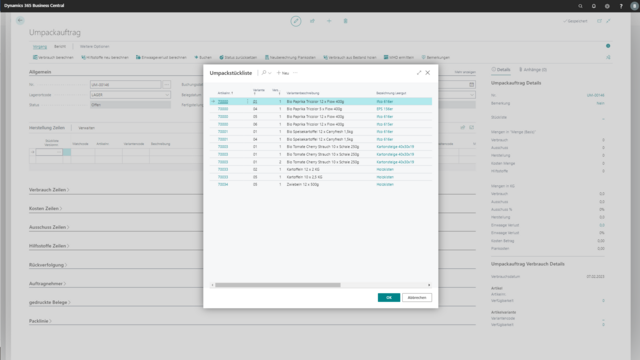Screen dimensions: 640x360
Task: Click Verbrauch berechnen in the action bar
Action: pyautogui.click(x=53, y=58)
